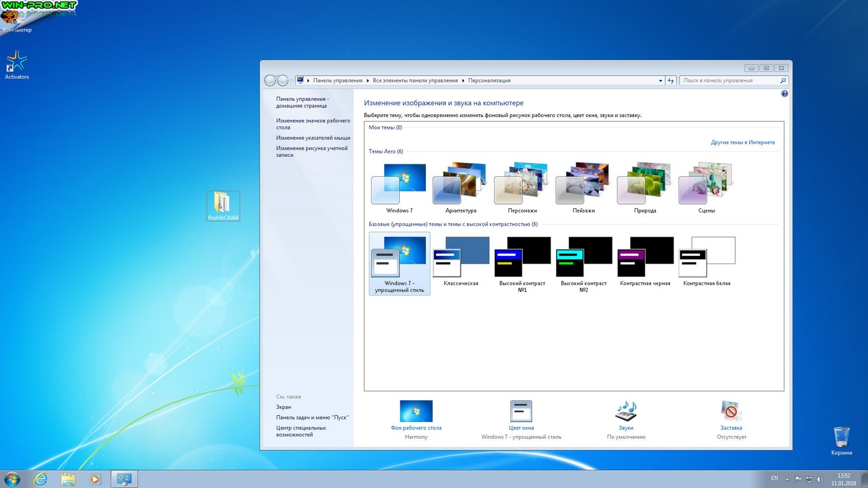Screen dimensions: 868x488
Task: Open Internet Explorer from the taskbar
Action: 41,479
